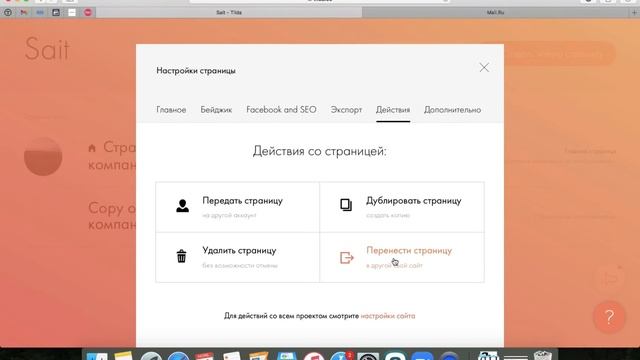Click the orange button behind the dialog
640x360 pixels.
point(559,53)
